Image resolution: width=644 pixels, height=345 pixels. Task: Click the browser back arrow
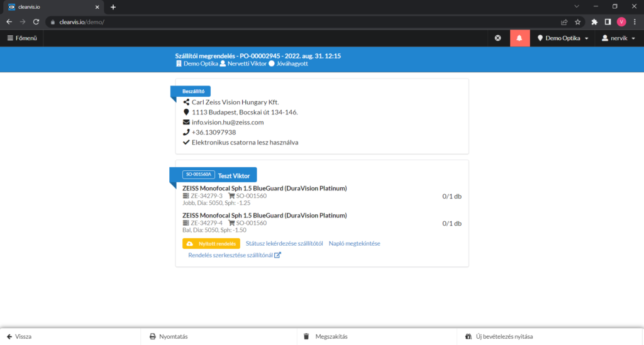(9, 22)
